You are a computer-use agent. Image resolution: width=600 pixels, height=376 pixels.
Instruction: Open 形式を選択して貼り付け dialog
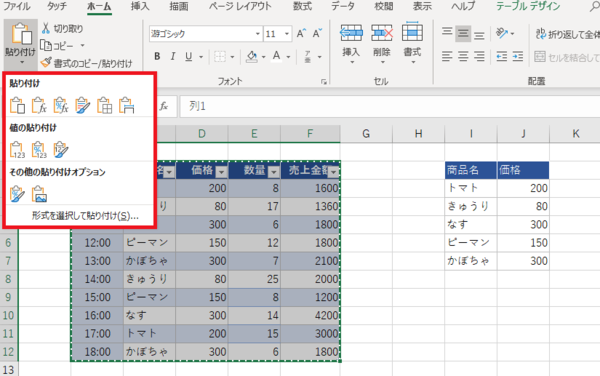(85, 216)
